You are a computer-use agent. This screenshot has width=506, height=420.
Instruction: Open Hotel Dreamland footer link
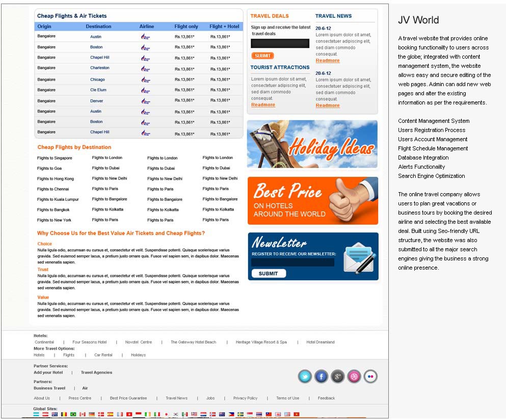(x=321, y=342)
